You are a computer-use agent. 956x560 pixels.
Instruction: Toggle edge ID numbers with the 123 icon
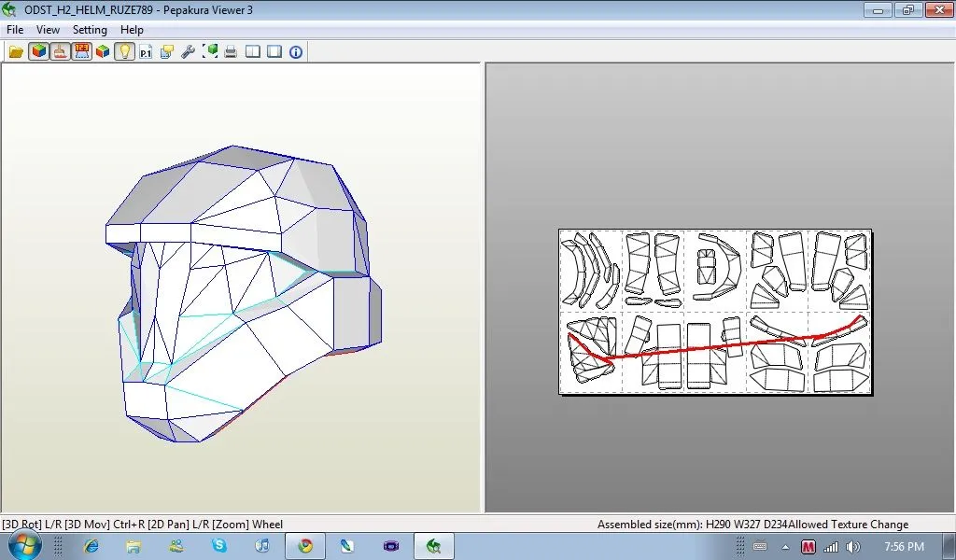(x=82, y=51)
